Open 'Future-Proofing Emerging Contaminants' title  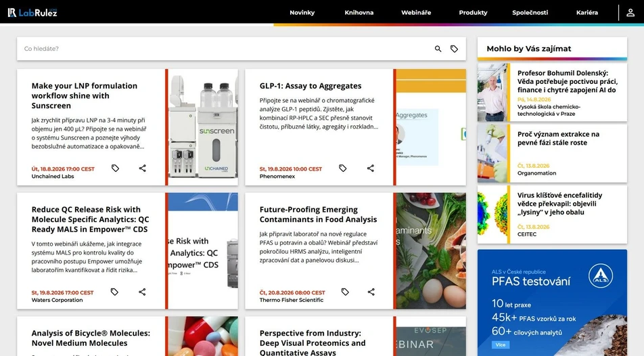tap(318, 215)
